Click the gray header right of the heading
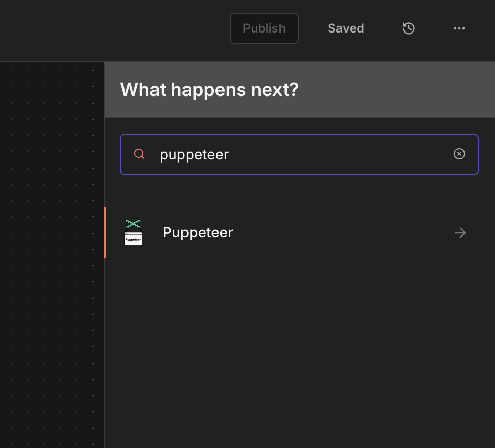The width and height of the screenshot is (495, 448). coord(396,89)
